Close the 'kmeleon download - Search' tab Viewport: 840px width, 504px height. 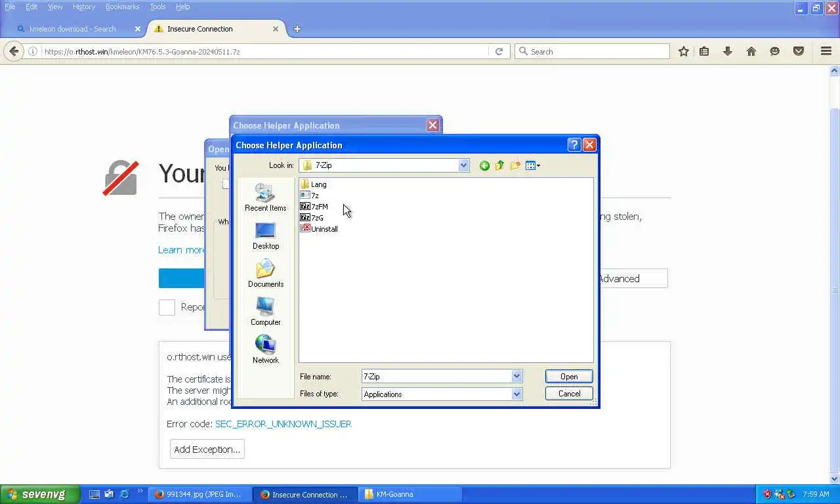tap(137, 29)
